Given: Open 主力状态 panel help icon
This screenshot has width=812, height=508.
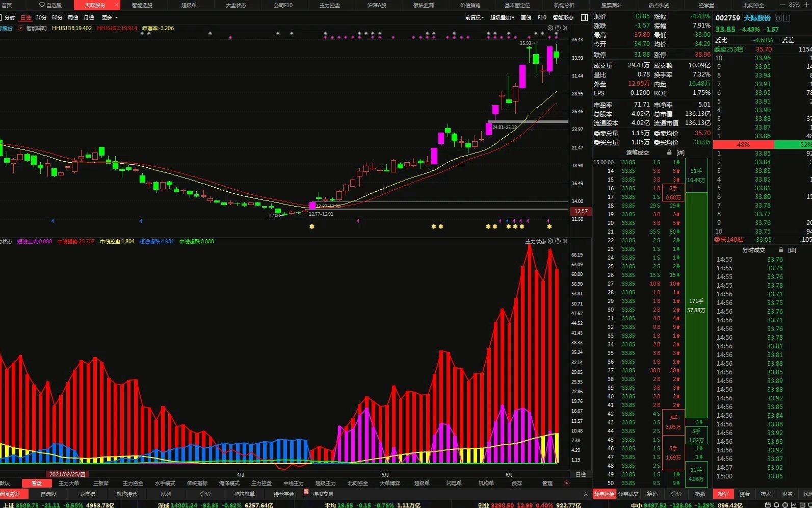Looking at the screenshot, I should 558,241.
